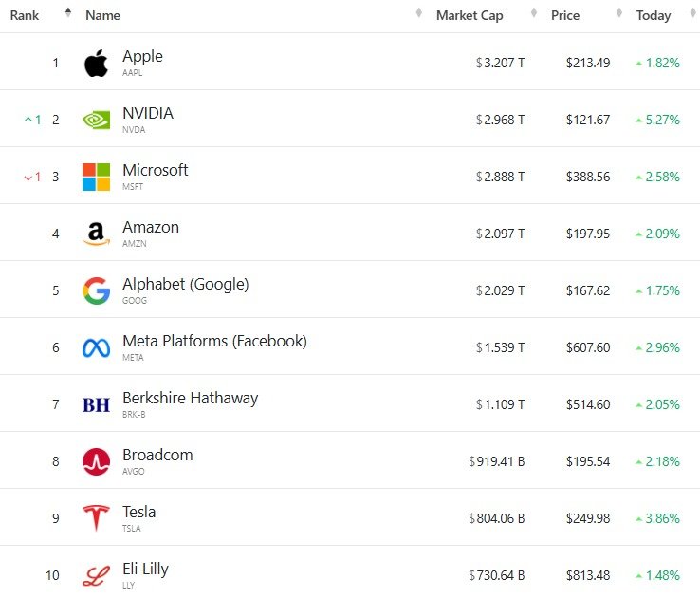
Task: Sort by Today change column
Action: tap(654, 15)
